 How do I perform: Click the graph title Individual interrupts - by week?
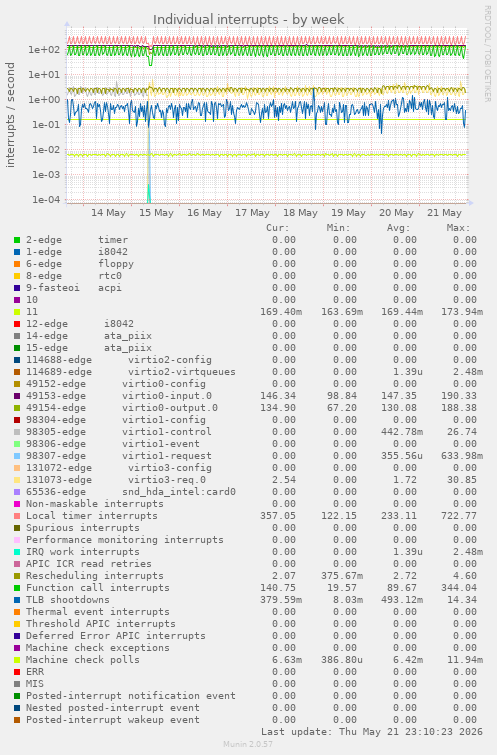tap(248, 20)
